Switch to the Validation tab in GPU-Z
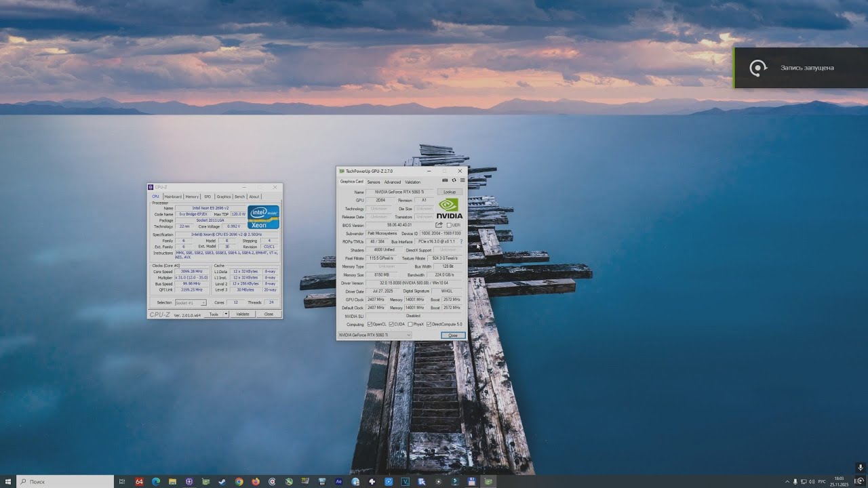The height and width of the screenshot is (488, 868). click(x=412, y=182)
